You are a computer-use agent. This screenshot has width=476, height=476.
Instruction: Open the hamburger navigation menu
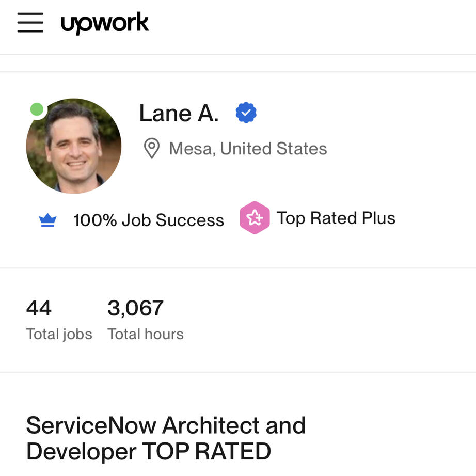[x=30, y=23]
